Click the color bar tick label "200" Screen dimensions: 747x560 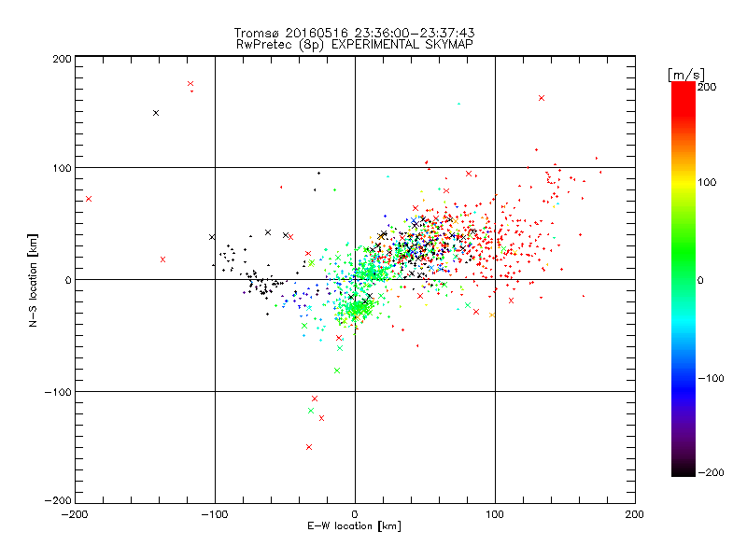707,87
